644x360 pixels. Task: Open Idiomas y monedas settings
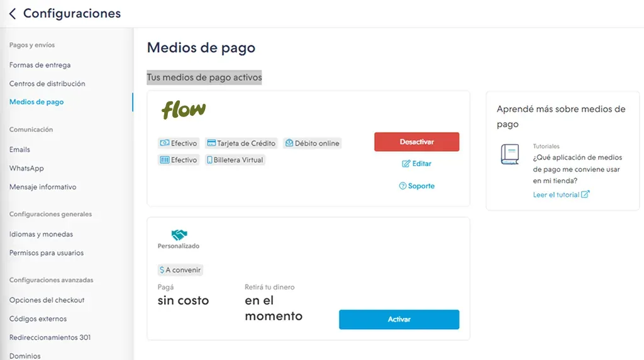41,234
